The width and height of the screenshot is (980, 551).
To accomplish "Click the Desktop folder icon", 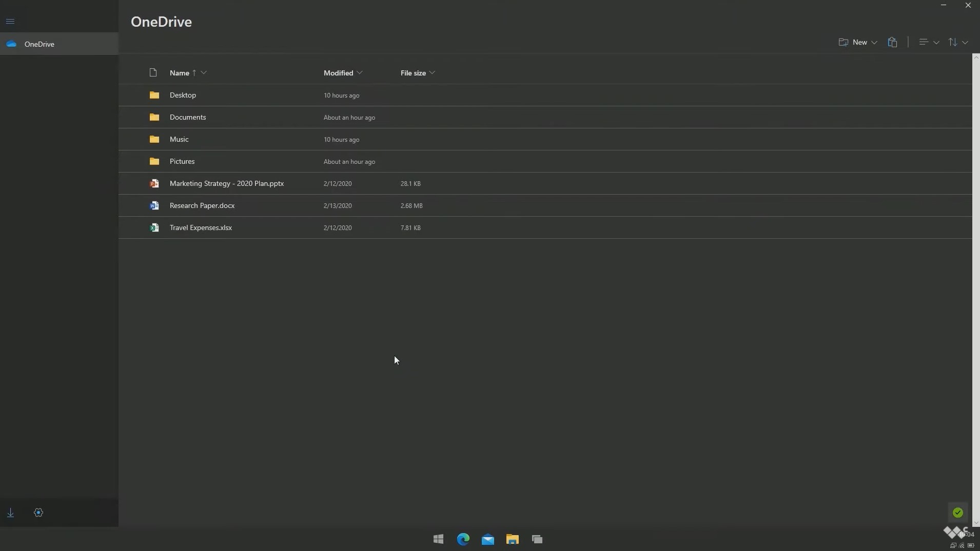I will click(x=154, y=95).
